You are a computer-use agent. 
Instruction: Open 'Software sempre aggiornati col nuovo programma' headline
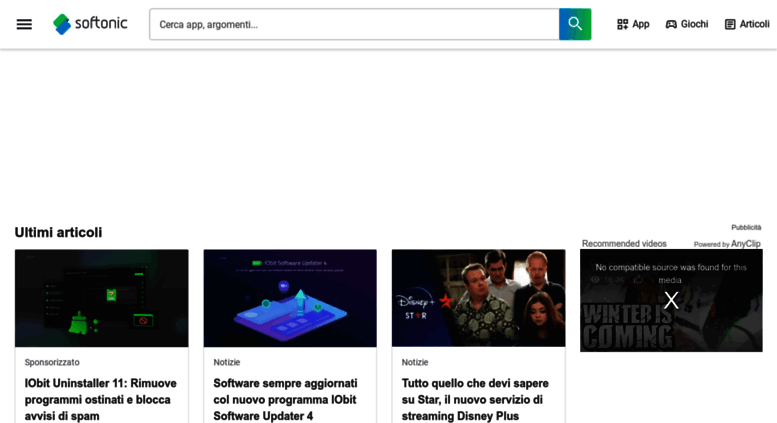[x=285, y=400]
